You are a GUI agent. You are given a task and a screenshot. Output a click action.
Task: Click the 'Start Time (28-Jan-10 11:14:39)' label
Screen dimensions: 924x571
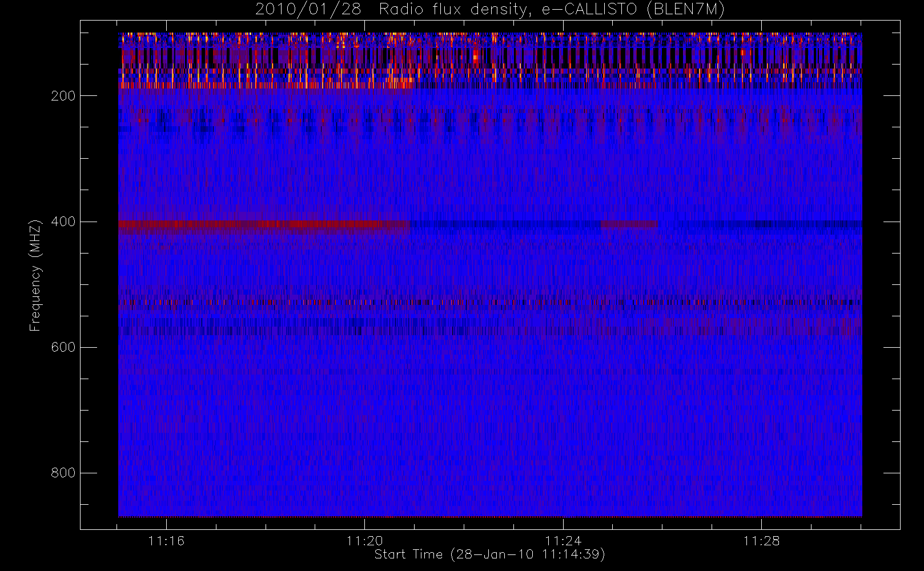(489, 554)
